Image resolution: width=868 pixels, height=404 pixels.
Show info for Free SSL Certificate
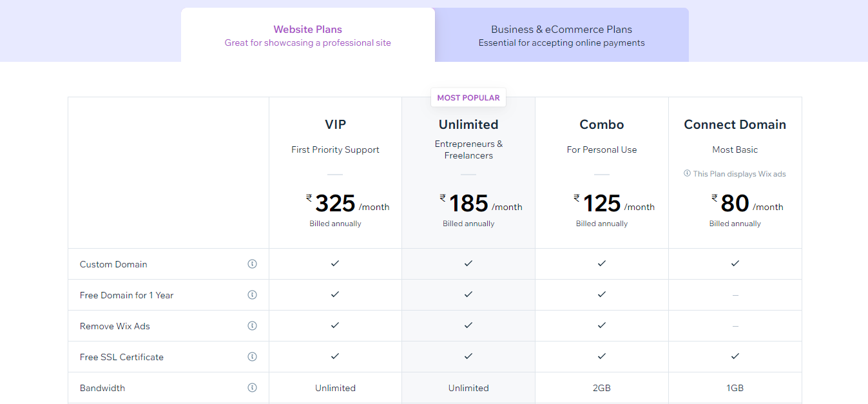(253, 357)
